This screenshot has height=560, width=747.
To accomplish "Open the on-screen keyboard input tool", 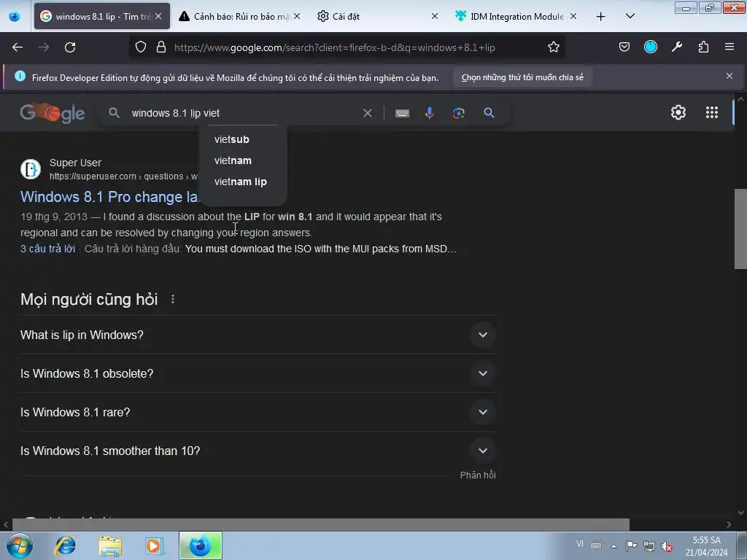I will tap(402, 113).
